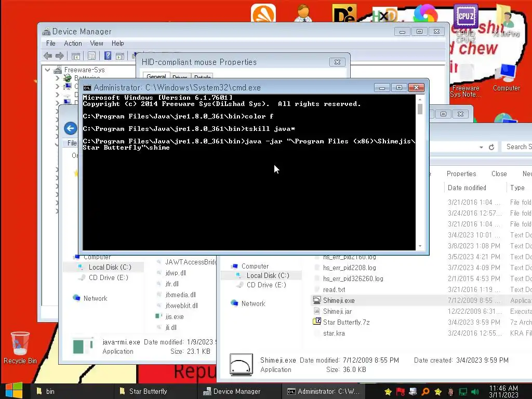The height and width of the screenshot is (399, 532).
Task: Select jjs.exe in bin folder list
Action: [175, 316]
